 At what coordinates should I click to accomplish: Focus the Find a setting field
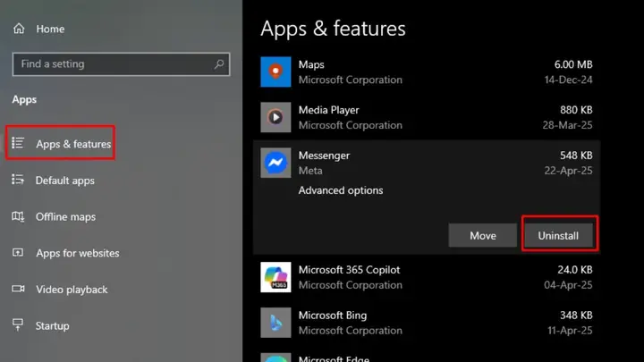coord(121,64)
